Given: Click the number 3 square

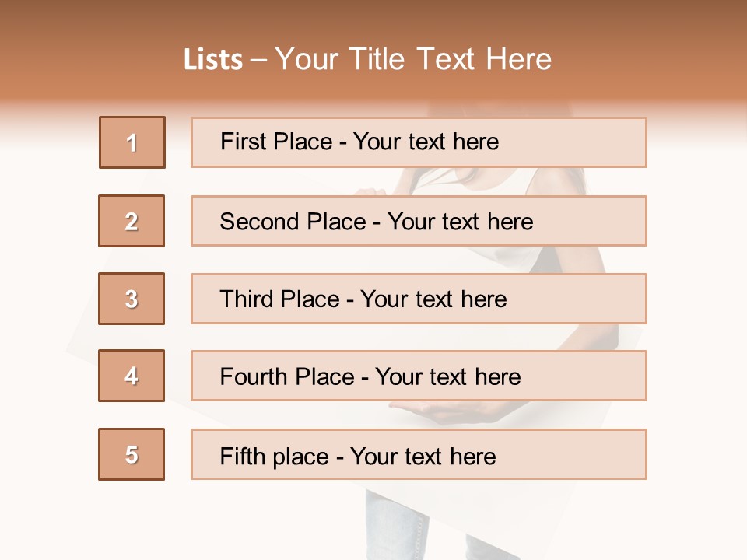Looking at the screenshot, I should coord(132,299).
